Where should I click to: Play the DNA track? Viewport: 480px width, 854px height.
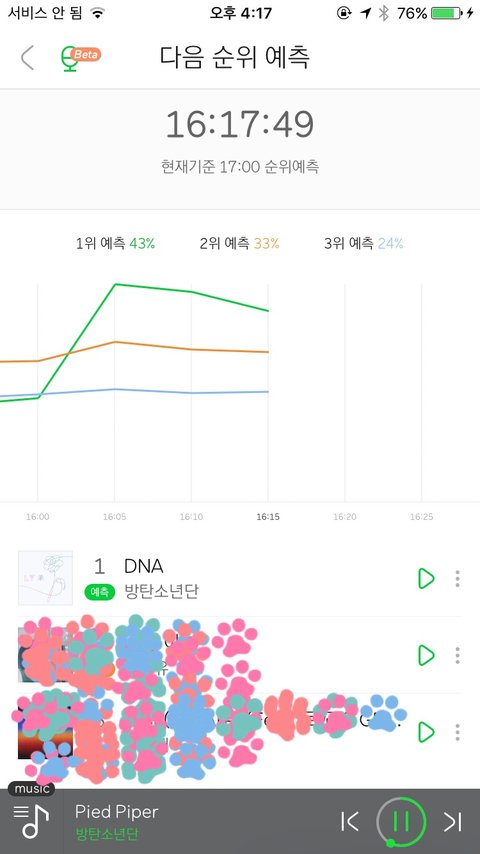426,578
